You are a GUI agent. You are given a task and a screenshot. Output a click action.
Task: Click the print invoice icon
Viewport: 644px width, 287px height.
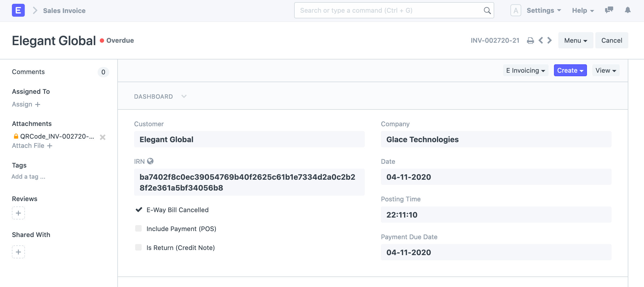pos(530,41)
